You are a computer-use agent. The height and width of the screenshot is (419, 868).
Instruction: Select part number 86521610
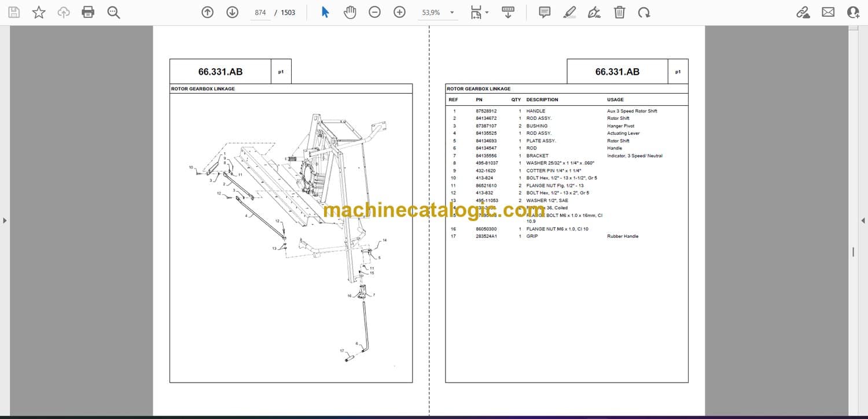click(486, 186)
